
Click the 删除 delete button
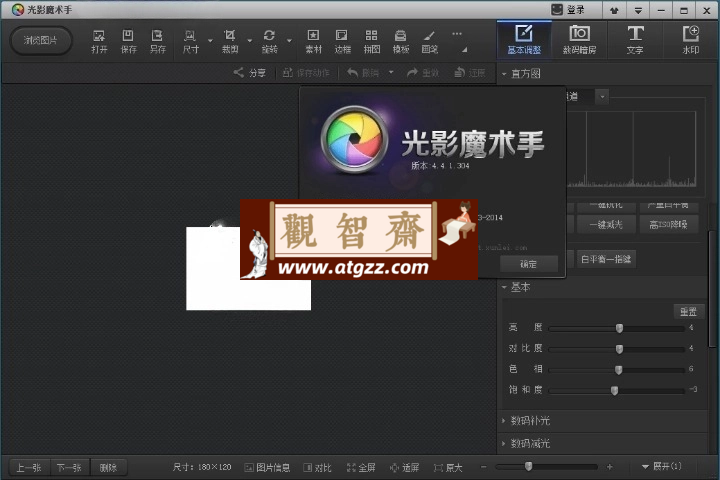coord(108,468)
